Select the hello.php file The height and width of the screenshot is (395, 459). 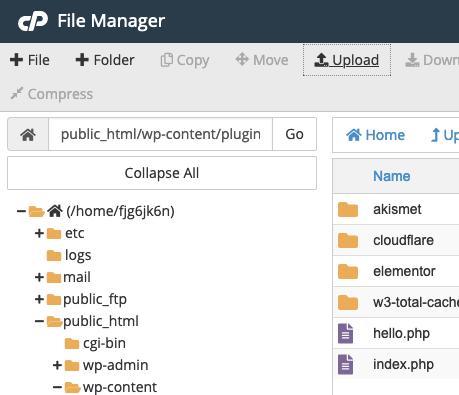[x=396, y=333]
